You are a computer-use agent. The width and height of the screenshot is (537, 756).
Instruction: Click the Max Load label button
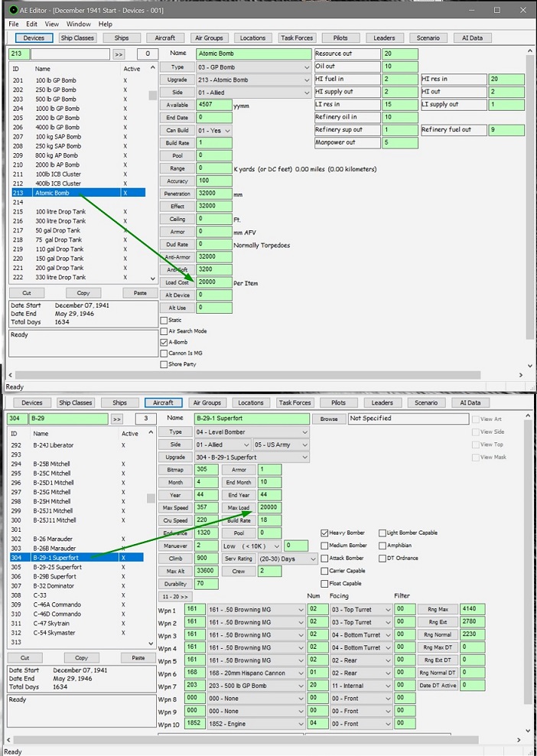239,507
